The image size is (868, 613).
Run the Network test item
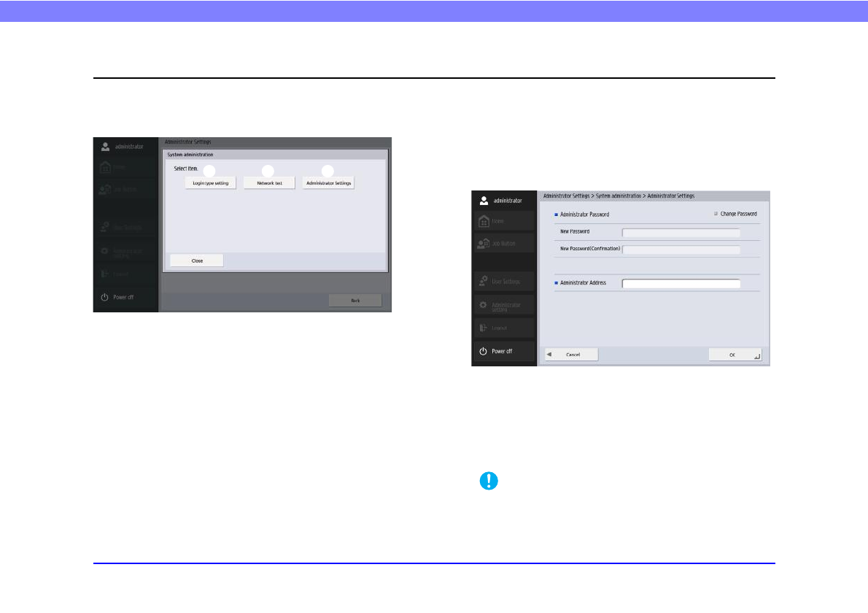269,183
